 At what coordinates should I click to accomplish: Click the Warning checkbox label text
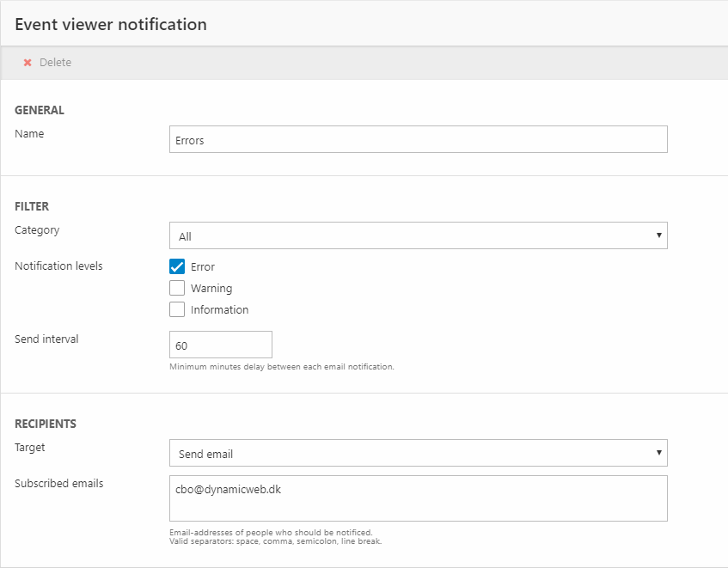[x=211, y=289]
